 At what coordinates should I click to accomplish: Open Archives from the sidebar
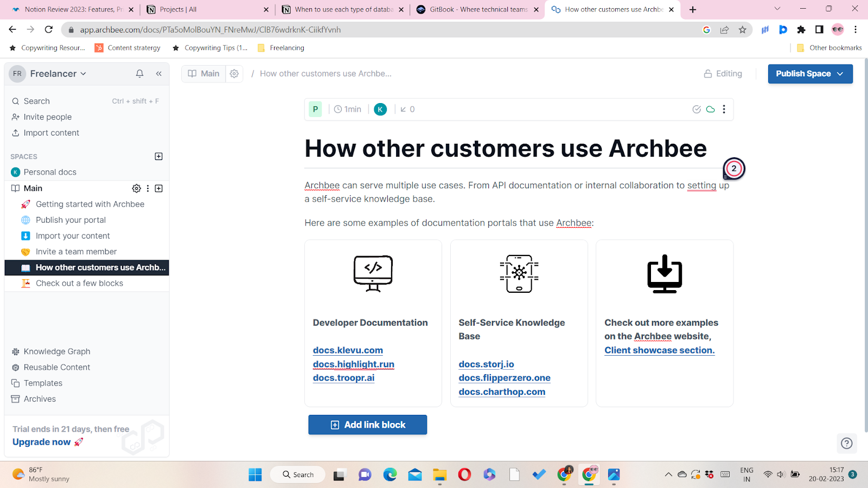point(39,399)
